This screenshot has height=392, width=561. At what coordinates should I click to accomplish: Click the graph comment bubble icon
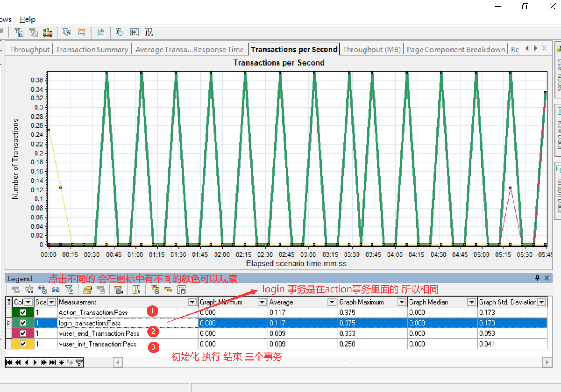pos(119,33)
